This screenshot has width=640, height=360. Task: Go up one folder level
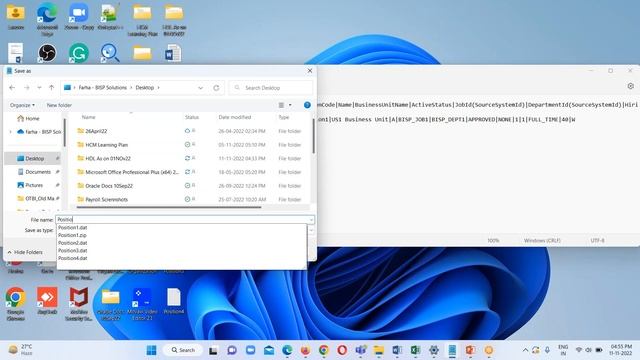[x=51, y=88]
